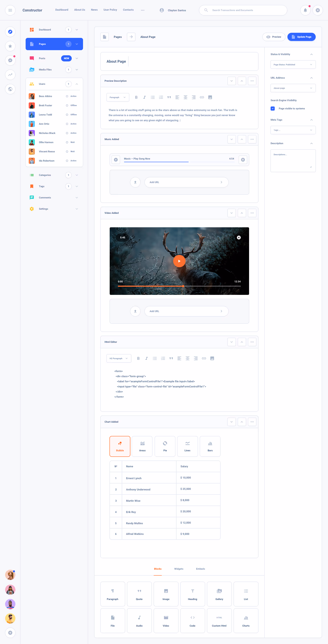This screenshot has height=644, width=328.
Task: Toggle Page visible to systems checkbox
Action: [x=273, y=109]
